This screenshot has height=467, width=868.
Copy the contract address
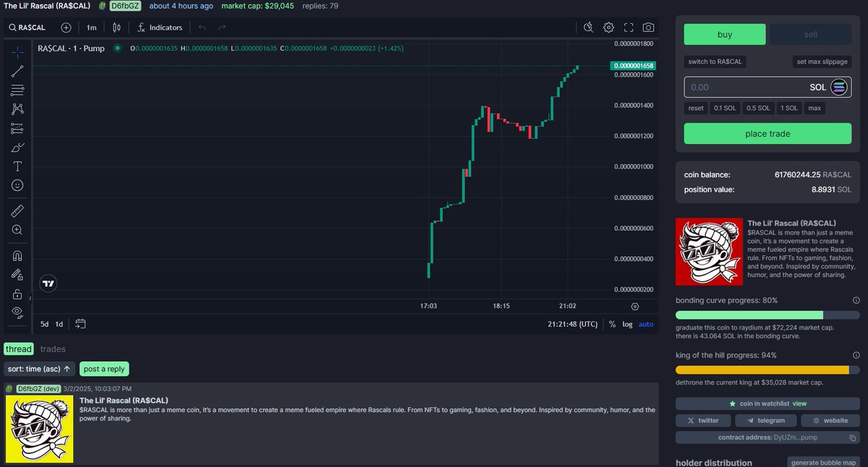[851, 438]
